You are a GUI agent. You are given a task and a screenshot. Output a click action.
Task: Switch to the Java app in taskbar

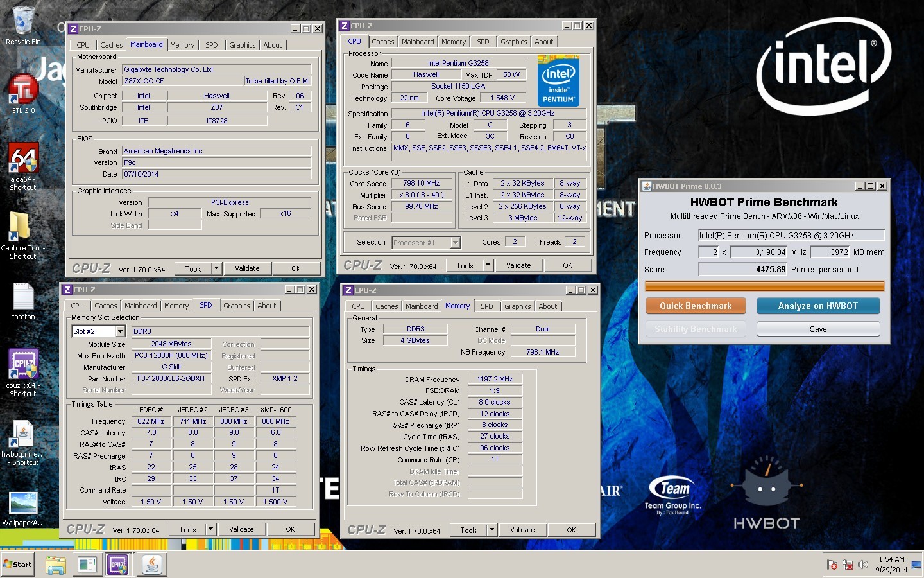152,565
